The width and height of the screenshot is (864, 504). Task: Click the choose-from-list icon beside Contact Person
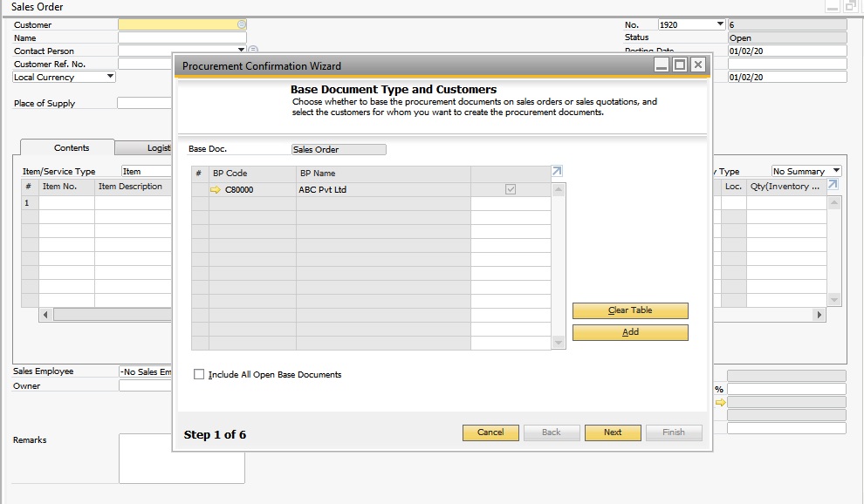point(253,50)
